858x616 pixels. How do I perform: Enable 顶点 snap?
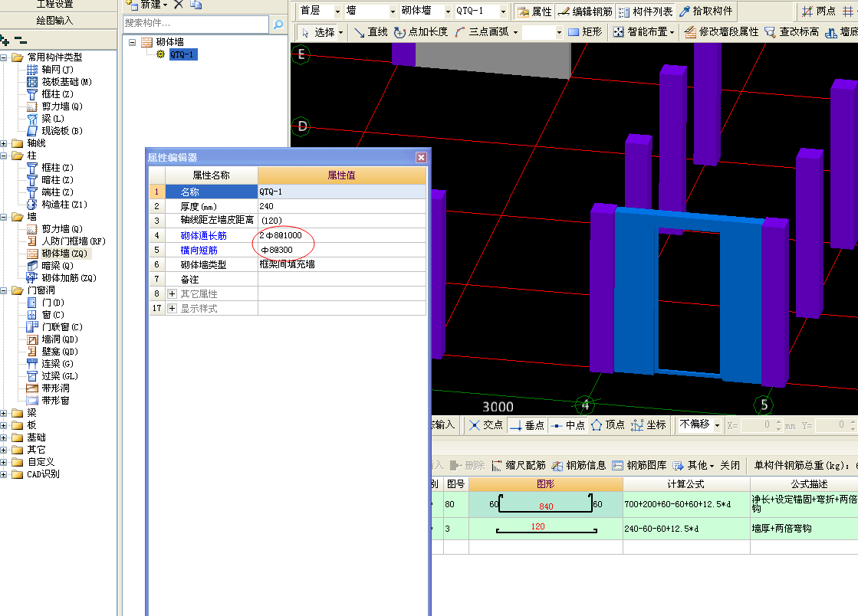608,425
